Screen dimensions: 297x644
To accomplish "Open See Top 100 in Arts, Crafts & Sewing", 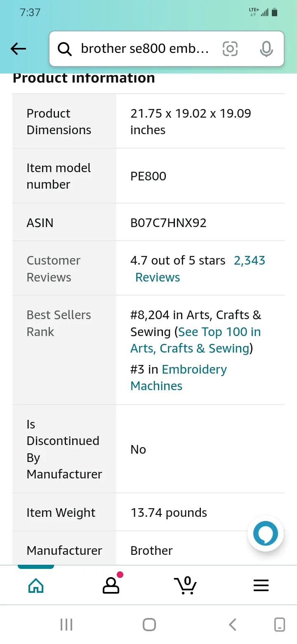I will [x=196, y=340].
